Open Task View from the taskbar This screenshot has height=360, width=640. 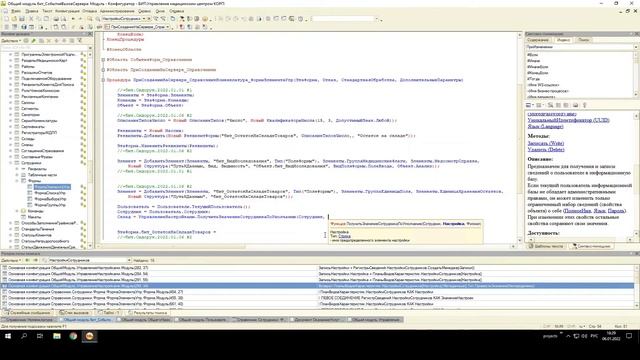pos(40,336)
